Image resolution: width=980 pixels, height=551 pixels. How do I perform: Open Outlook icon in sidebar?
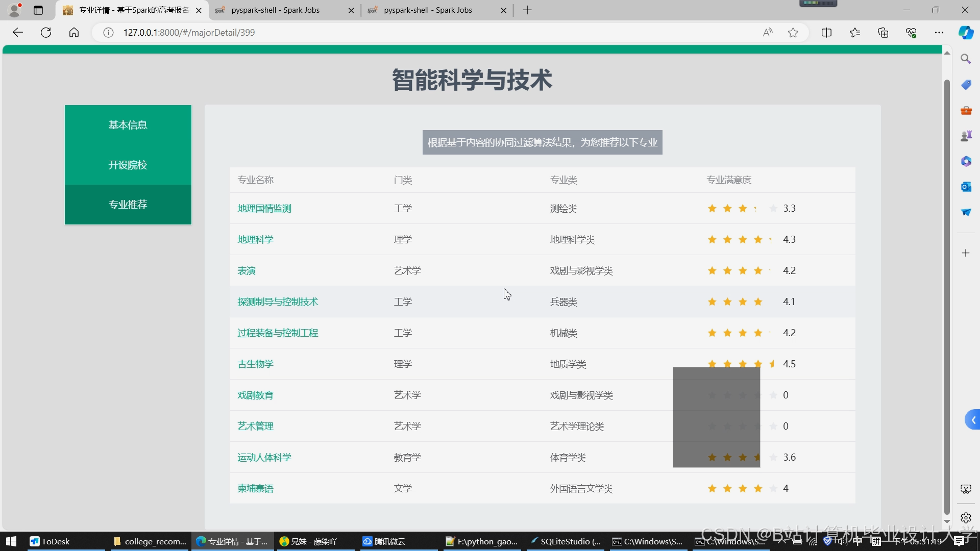tap(966, 187)
